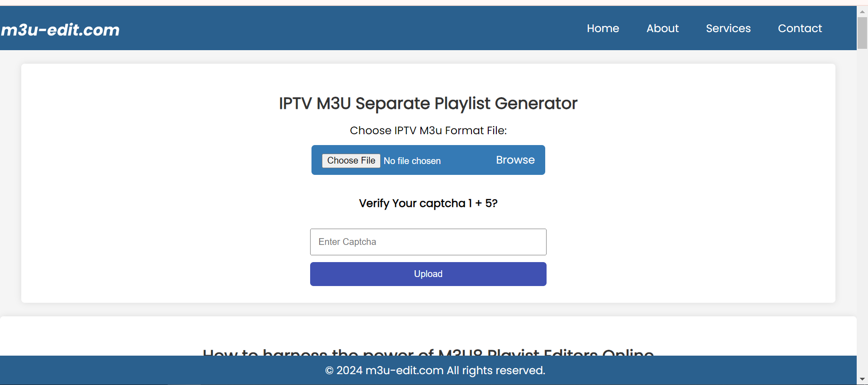Image resolution: width=868 pixels, height=385 pixels.
Task: Click the 'IPTV M3U Separate Playlist Generator' heading
Action: pyautogui.click(x=428, y=103)
